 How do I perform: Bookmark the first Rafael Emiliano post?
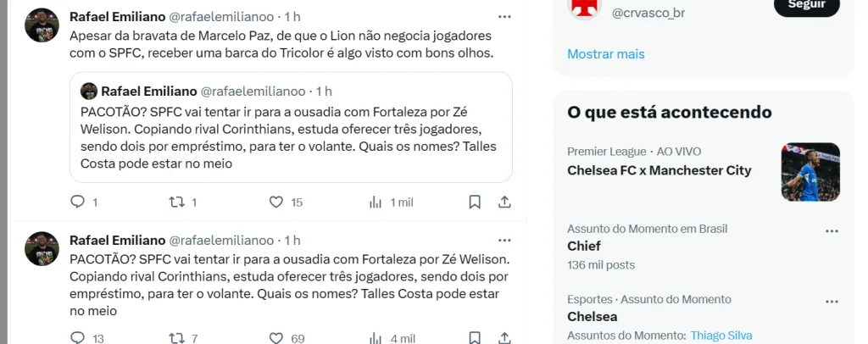(475, 202)
